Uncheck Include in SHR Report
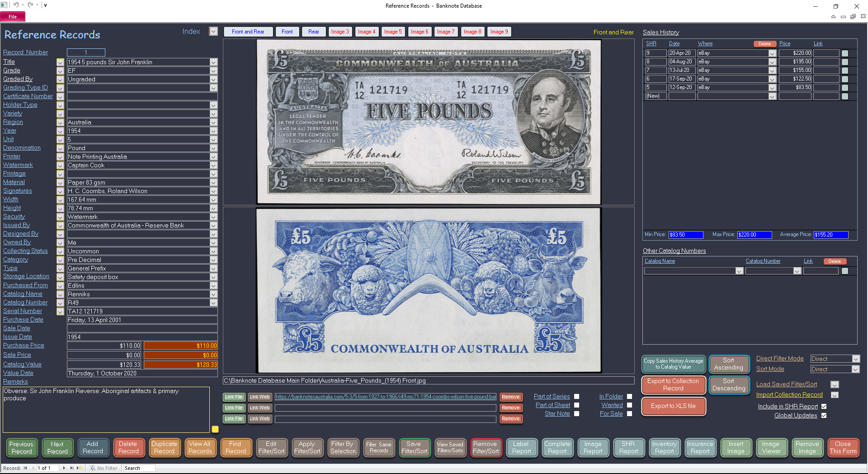The image size is (868, 474). [x=824, y=407]
